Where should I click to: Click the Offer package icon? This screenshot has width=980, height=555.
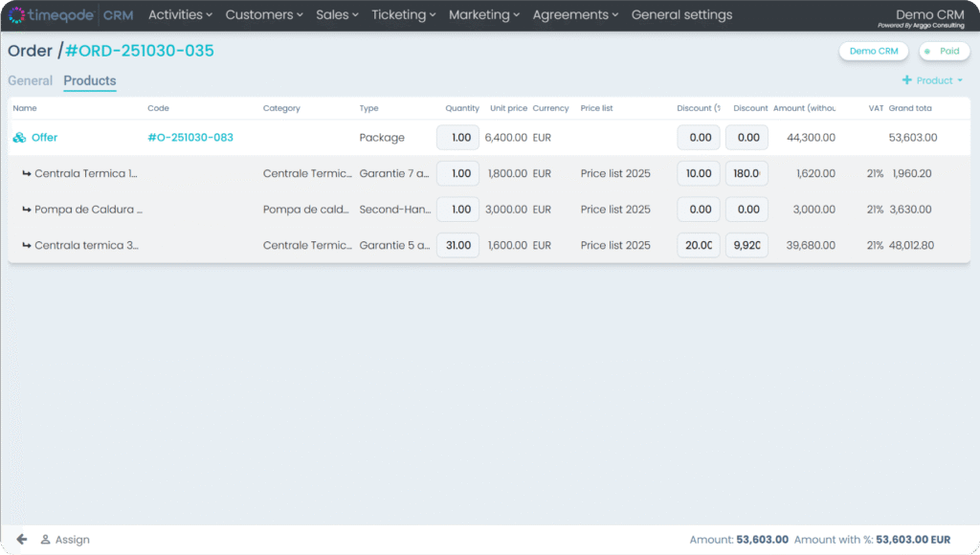19,138
